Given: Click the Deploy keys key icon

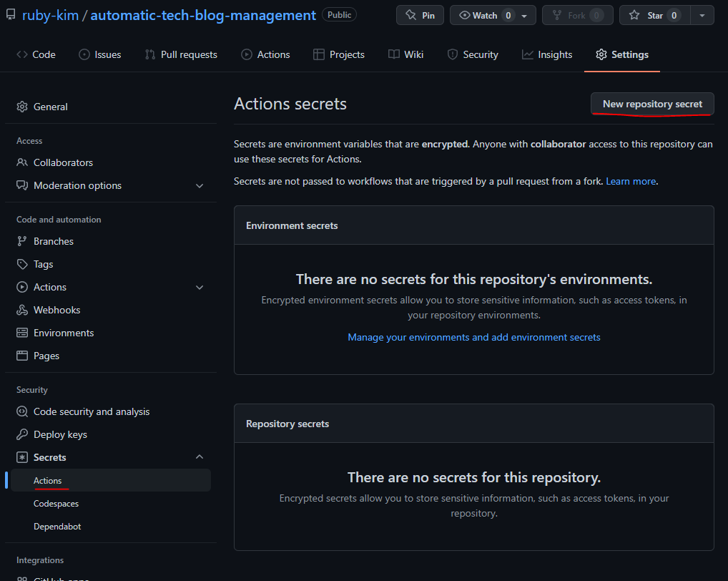Looking at the screenshot, I should coord(22,434).
